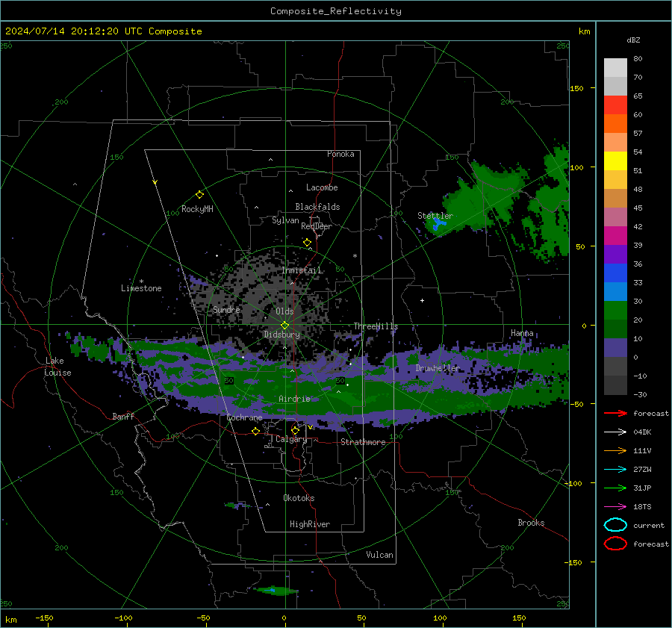Click the Ponoka town label
Viewport: 672px width, 628px height.
coord(340,154)
